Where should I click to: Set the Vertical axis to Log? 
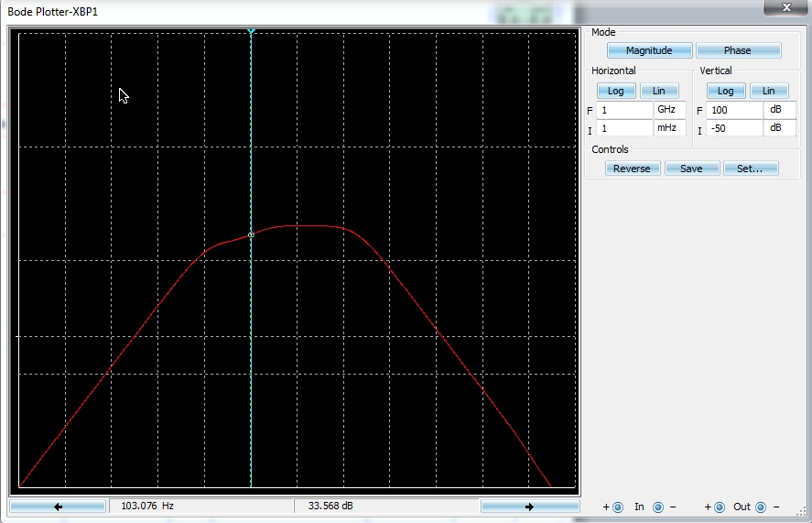[725, 91]
